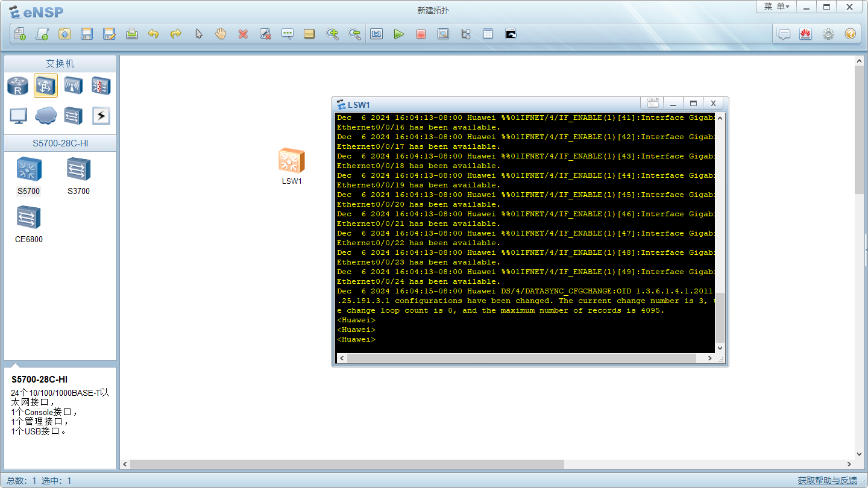Click the zoom in magnifier
This screenshot has height=488, width=868.
tap(332, 34)
